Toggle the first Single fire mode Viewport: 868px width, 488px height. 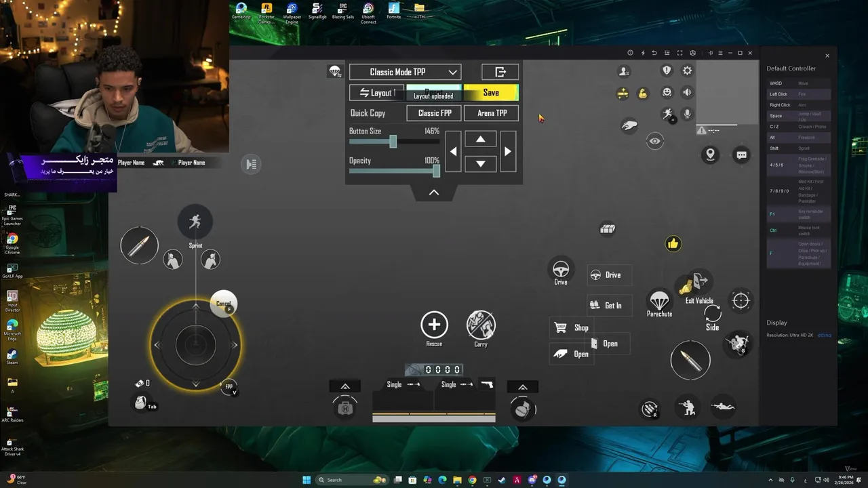click(403, 384)
